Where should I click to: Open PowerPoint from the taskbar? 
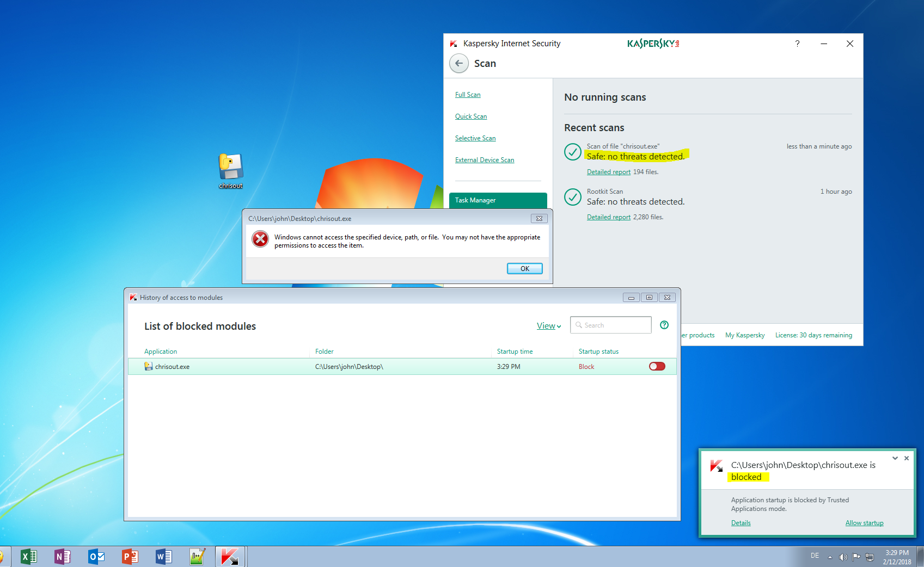(130, 557)
